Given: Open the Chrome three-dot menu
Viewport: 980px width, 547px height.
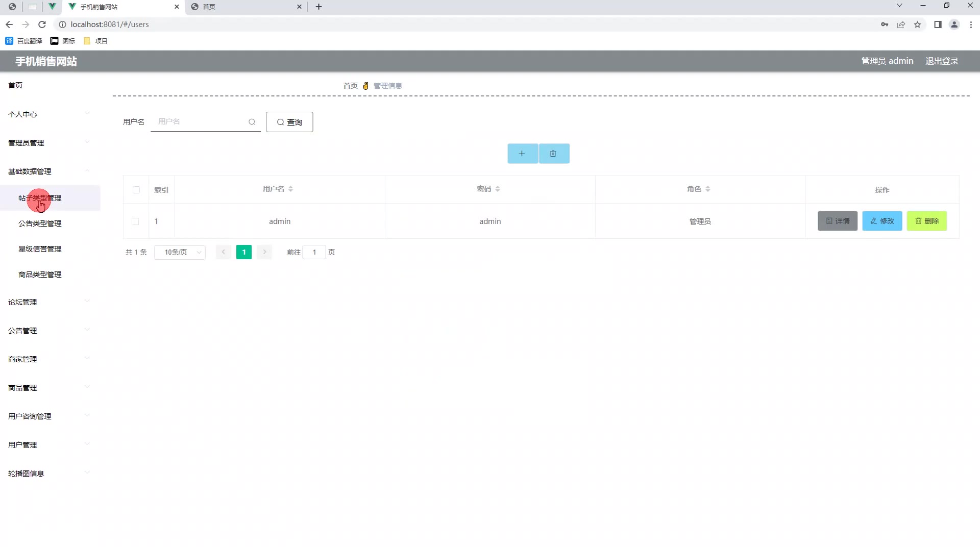Looking at the screenshot, I should (971, 24).
